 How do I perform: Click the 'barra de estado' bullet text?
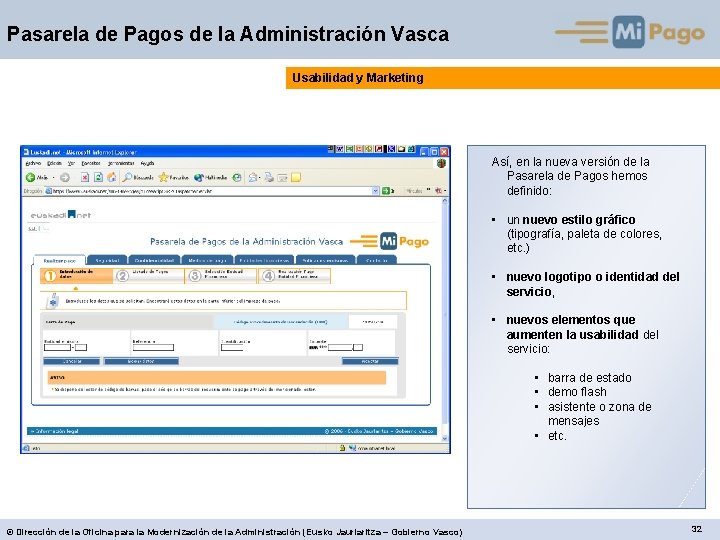(x=590, y=377)
